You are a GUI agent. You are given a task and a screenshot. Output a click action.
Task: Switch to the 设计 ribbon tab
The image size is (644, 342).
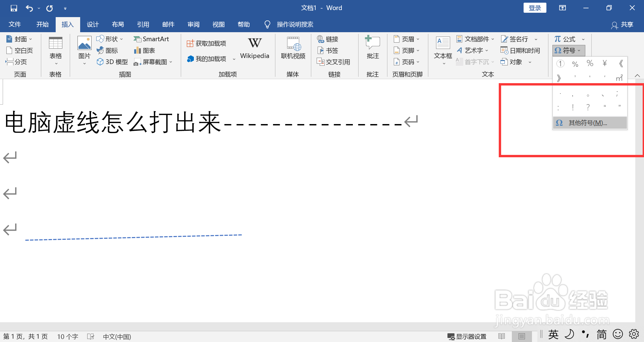tap(93, 24)
